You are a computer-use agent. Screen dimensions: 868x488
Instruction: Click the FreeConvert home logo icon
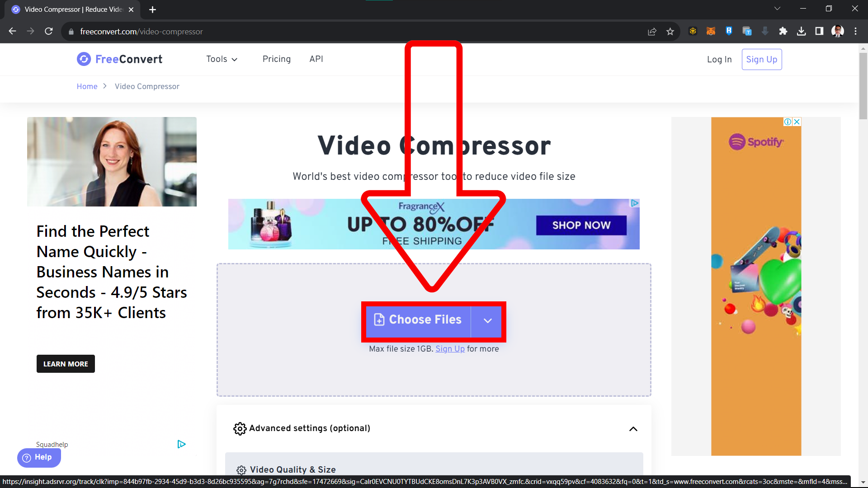tap(84, 59)
